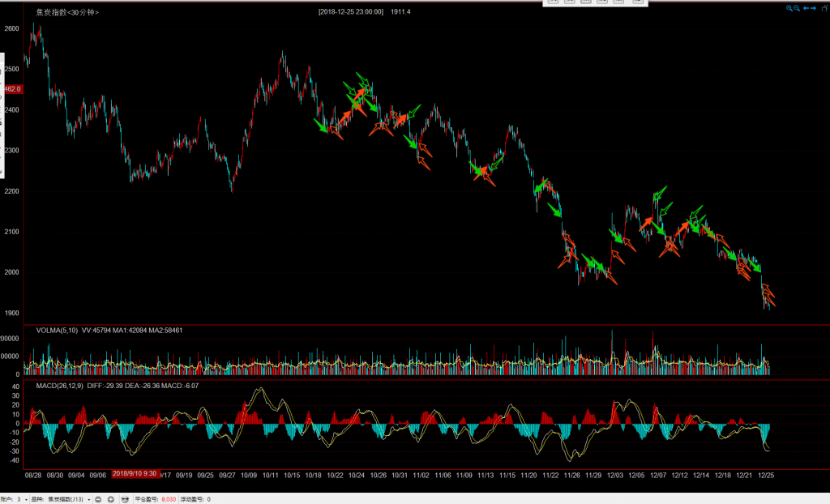Click the restore window icon at top right
This screenshot has width=830, height=504.
click(x=824, y=7)
